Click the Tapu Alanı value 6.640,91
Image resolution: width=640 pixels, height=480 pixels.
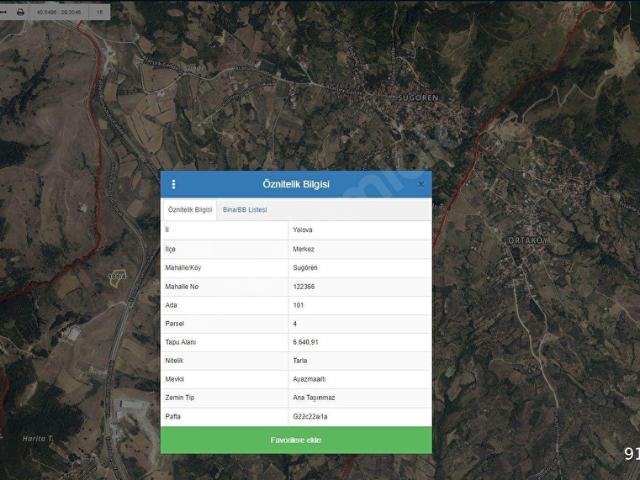tap(305, 342)
